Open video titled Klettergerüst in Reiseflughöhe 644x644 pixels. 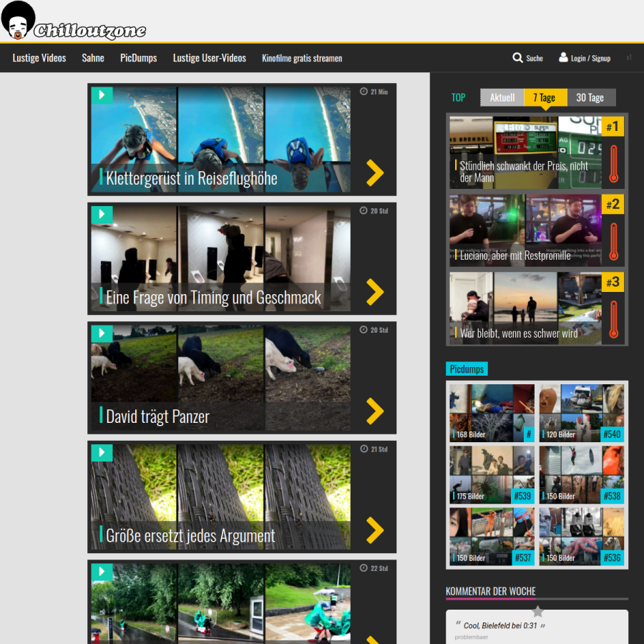coord(191,178)
